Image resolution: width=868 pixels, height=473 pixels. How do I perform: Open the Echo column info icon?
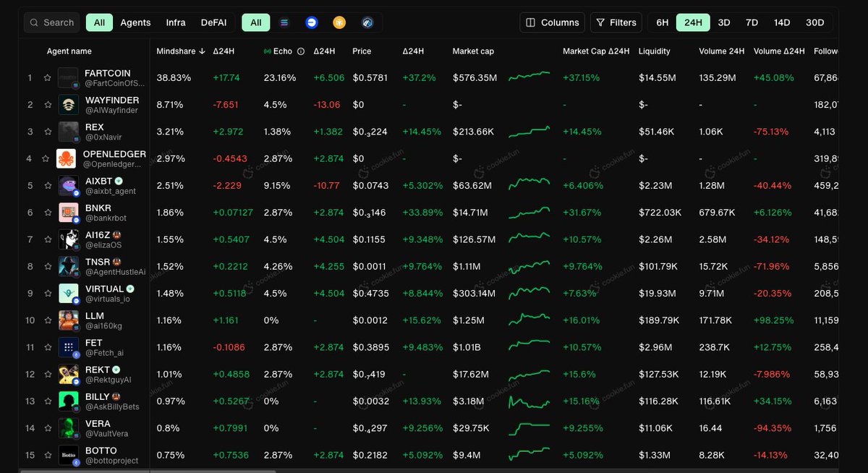[x=300, y=51]
